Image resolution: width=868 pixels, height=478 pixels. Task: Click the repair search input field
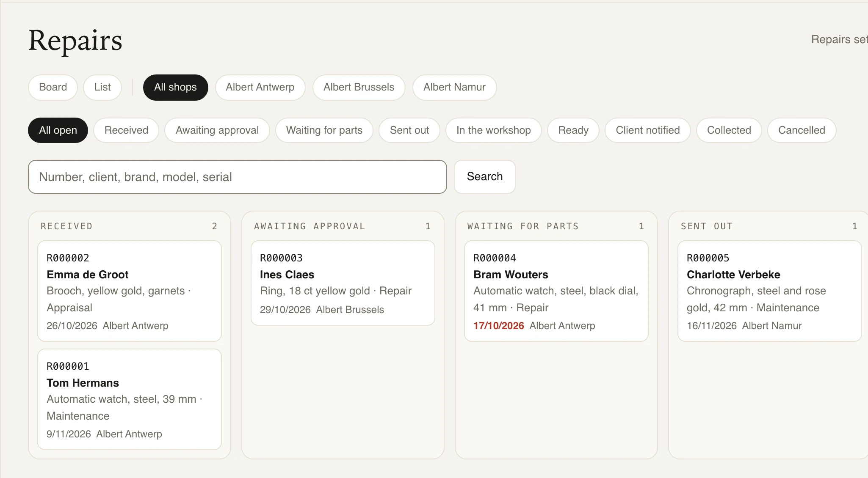pos(238,177)
